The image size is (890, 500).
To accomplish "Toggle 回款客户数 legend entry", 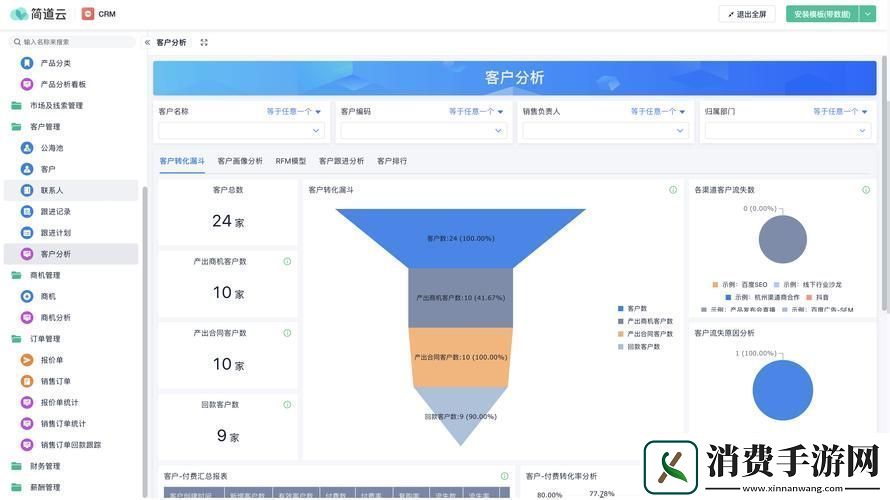I will 639,346.
